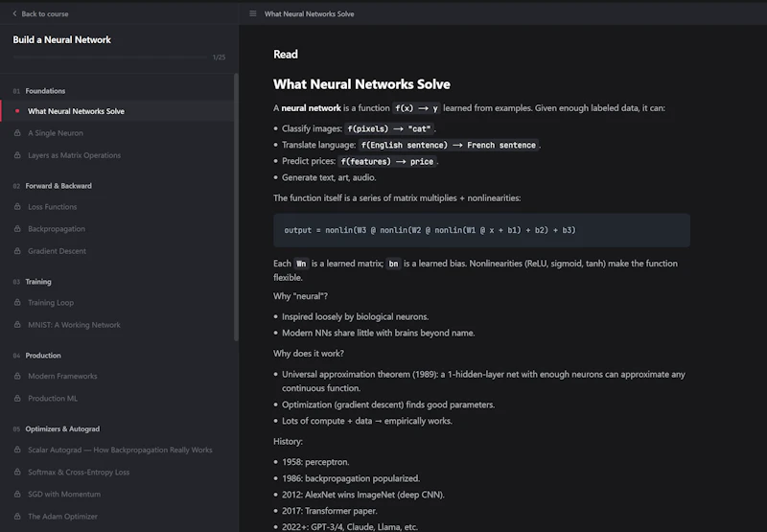Click the 04 Production section header

[x=37, y=356]
